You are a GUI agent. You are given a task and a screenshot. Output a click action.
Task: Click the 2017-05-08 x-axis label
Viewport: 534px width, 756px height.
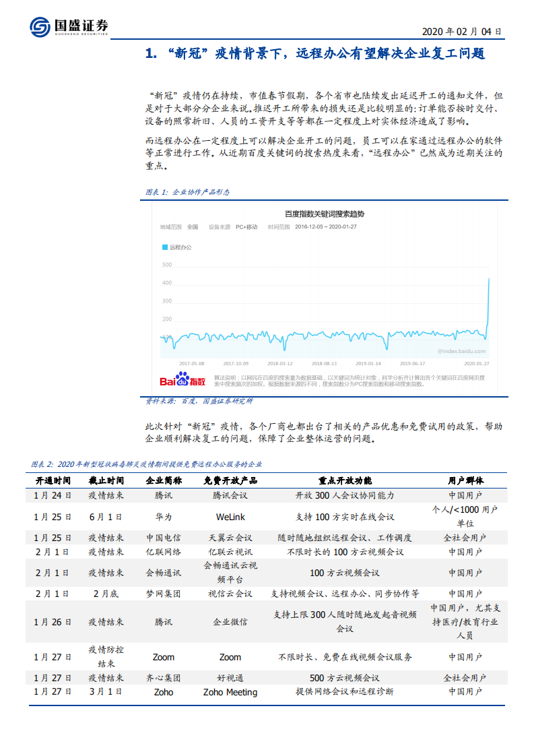tap(192, 364)
